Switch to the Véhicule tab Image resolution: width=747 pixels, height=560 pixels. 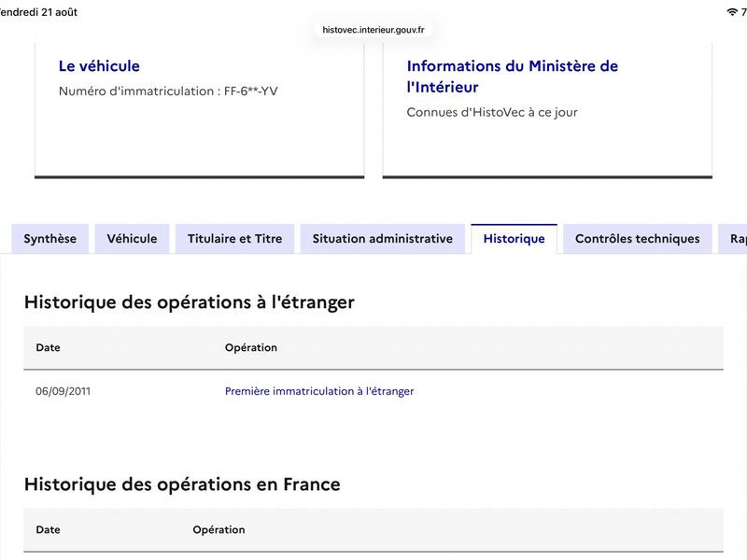coord(132,239)
